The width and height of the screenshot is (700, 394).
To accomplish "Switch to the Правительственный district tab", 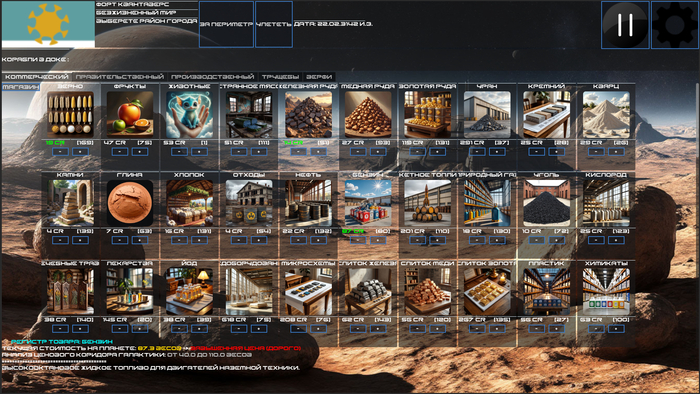I will click(120, 77).
